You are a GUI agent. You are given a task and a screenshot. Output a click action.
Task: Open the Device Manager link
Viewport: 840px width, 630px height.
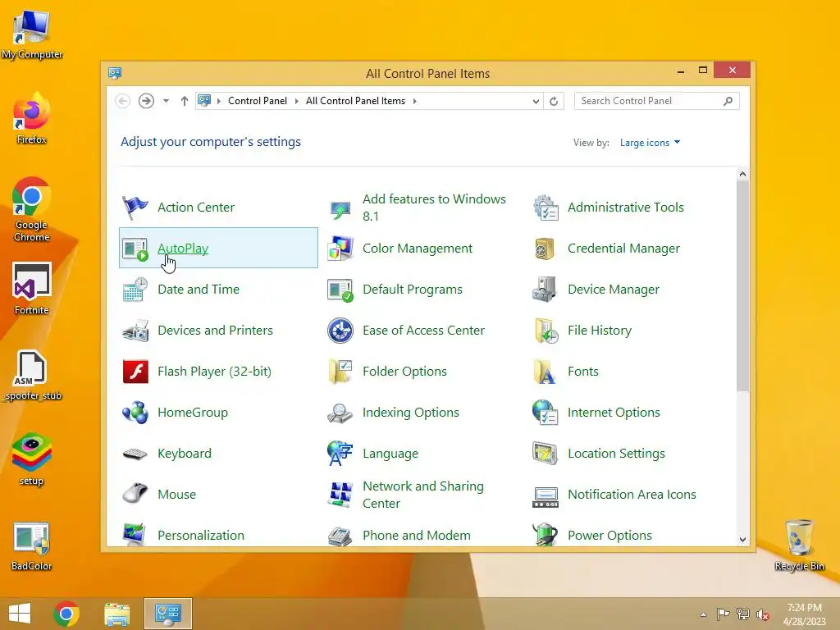point(614,290)
